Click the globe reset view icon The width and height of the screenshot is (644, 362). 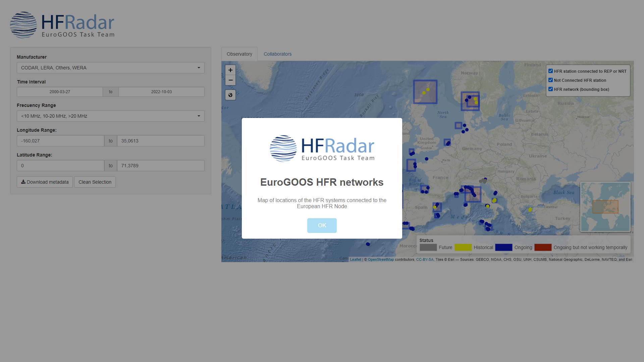tap(230, 95)
